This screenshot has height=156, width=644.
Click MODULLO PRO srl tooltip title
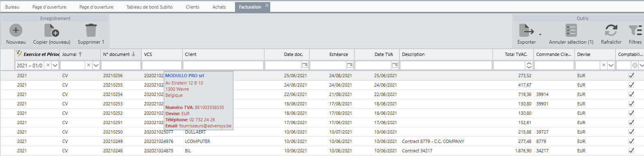184,76
